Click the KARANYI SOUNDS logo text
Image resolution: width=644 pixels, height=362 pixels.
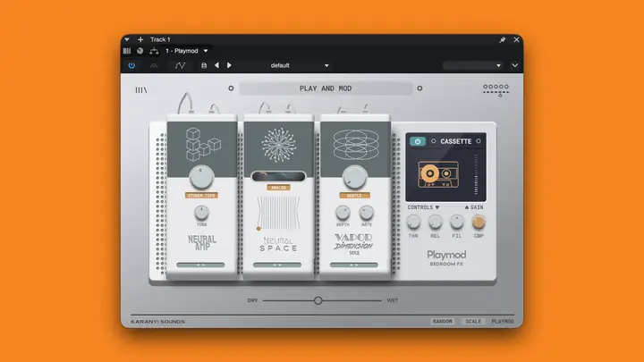[x=157, y=322]
